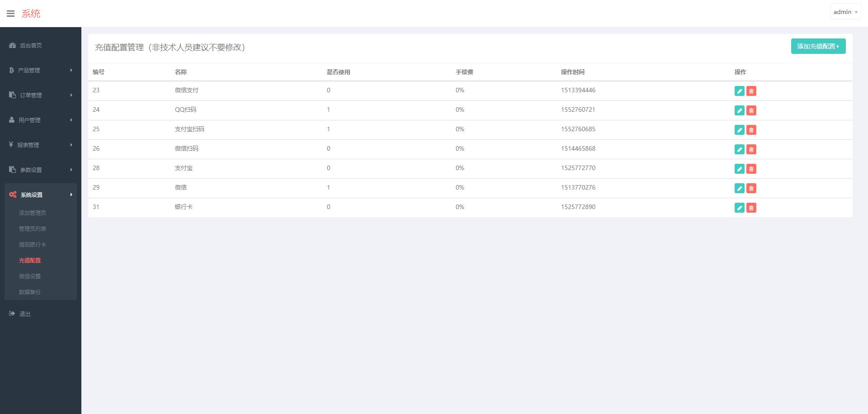Edit the 银行卡 configuration
The image size is (868, 414).
pyautogui.click(x=740, y=208)
